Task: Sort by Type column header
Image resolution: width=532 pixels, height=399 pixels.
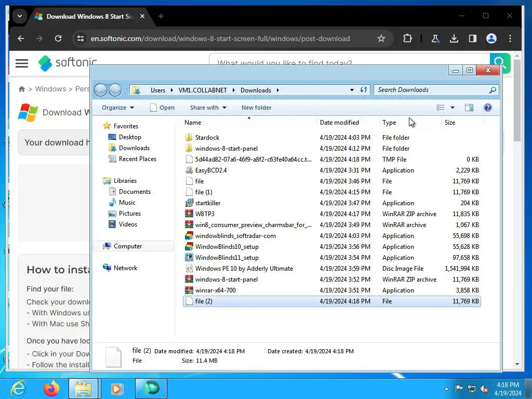Action: coord(410,123)
